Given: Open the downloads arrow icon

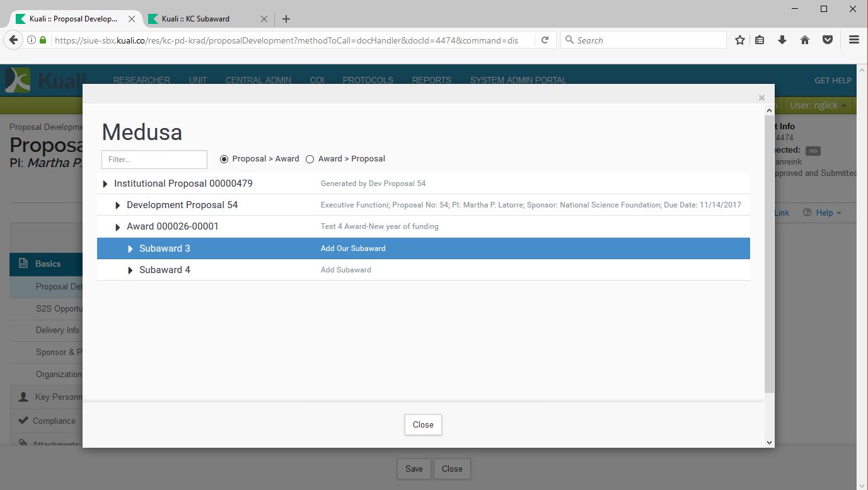Looking at the screenshot, I should point(782,40).
